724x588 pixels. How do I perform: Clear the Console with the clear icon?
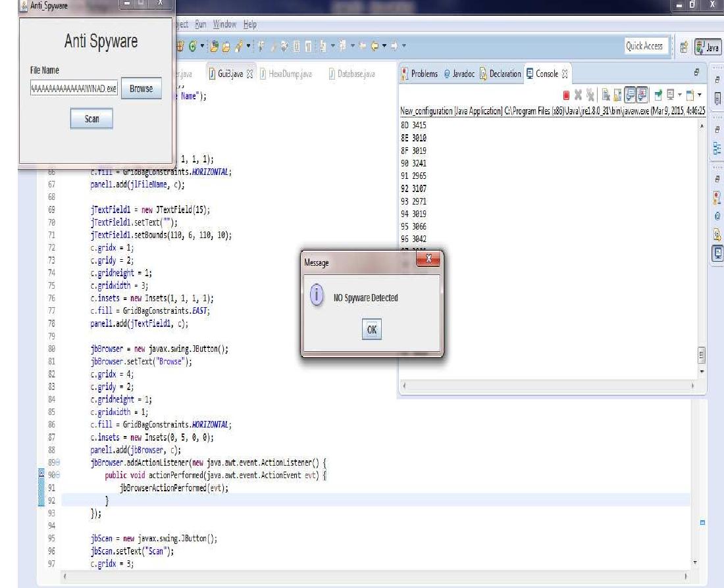pyautogui.click(x=606, y=95)
